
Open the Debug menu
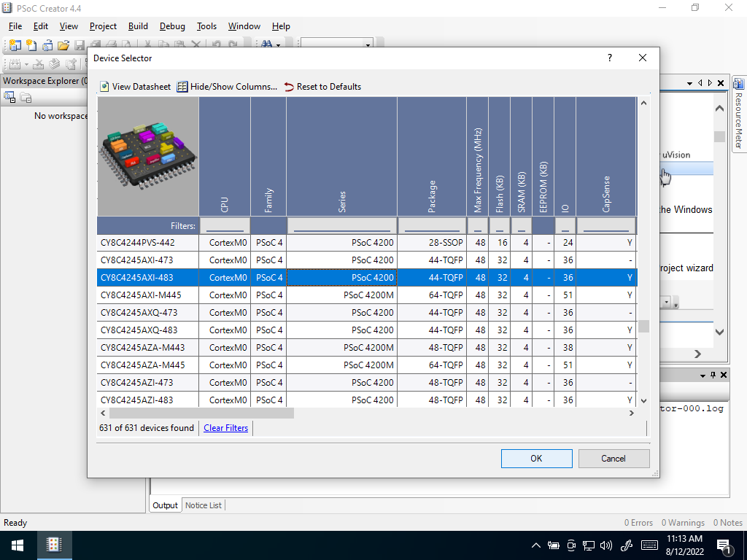(172, 26)
